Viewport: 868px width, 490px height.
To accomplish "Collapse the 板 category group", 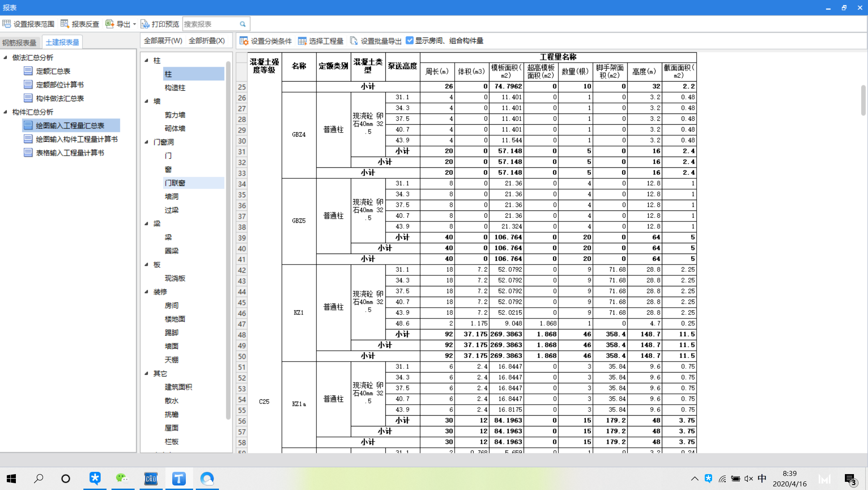I will (146, 264).
